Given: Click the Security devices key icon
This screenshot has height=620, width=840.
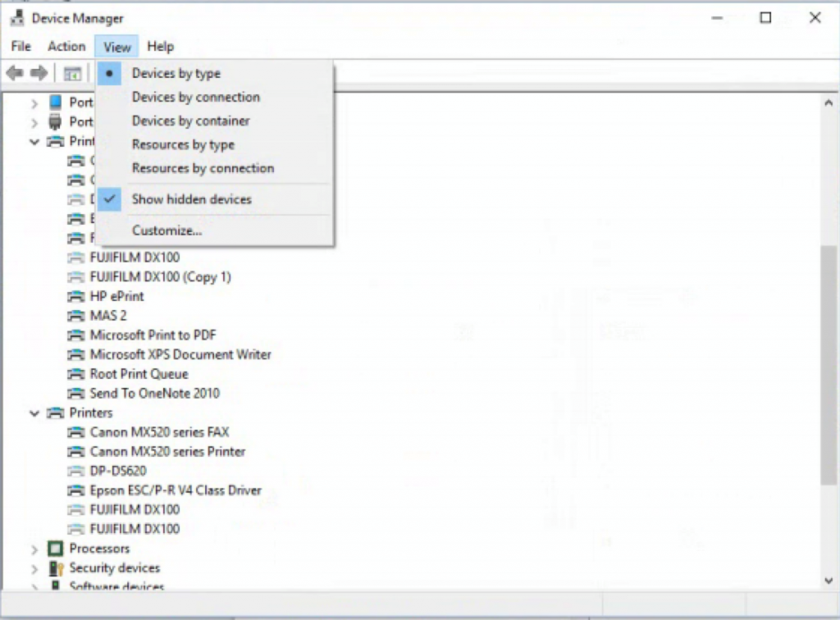Looking at the screenshot, I should 56,568.
